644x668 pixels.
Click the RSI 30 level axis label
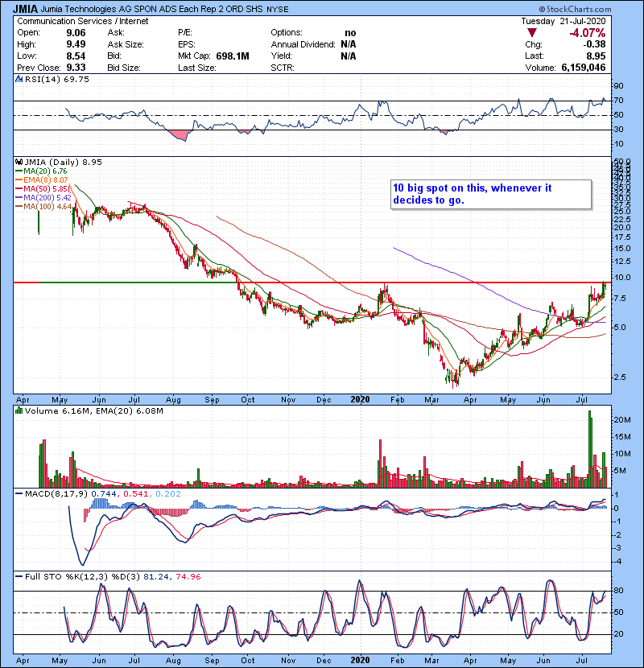point(619,129)
